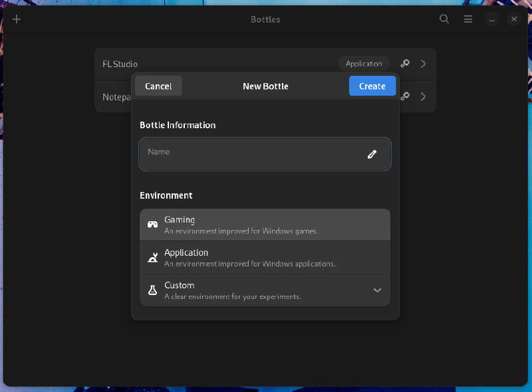The height and width of the screenshot is (392, 532).
Task: Click the blue Create button
Action: pos(372,86)
